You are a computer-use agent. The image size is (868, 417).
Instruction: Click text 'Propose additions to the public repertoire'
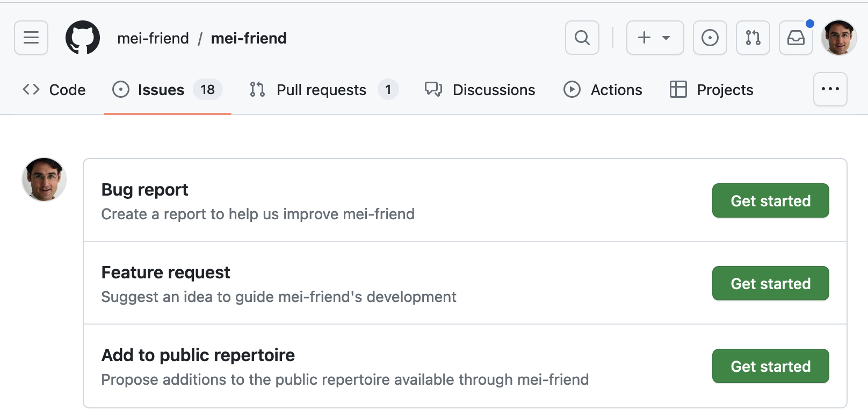pos(245,379)
